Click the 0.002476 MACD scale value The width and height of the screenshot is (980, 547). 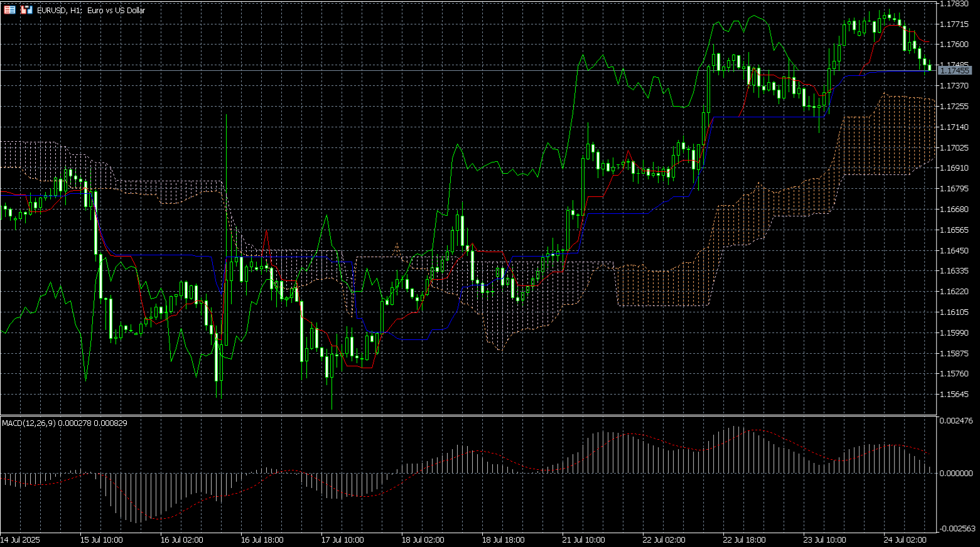coord(956,421)
